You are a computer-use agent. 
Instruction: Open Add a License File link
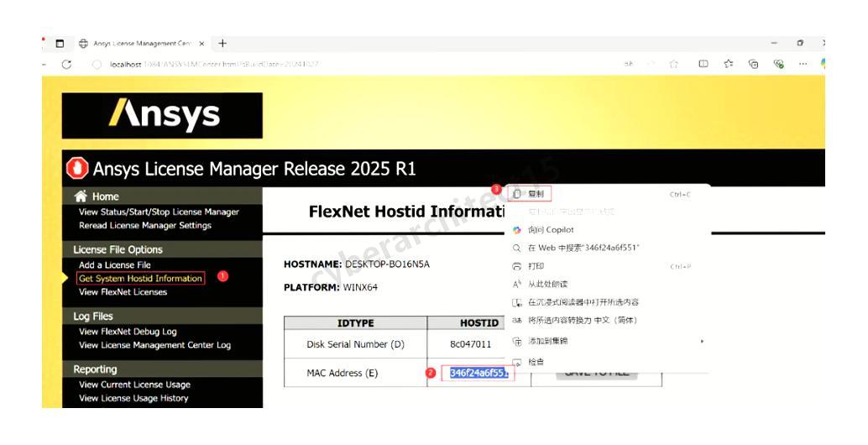coord(115,264)
